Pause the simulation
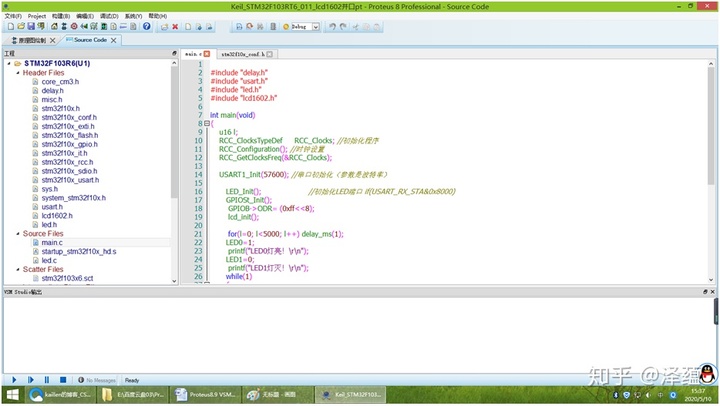The height and width of the screenshot is (406, 720). click(47, 380)
